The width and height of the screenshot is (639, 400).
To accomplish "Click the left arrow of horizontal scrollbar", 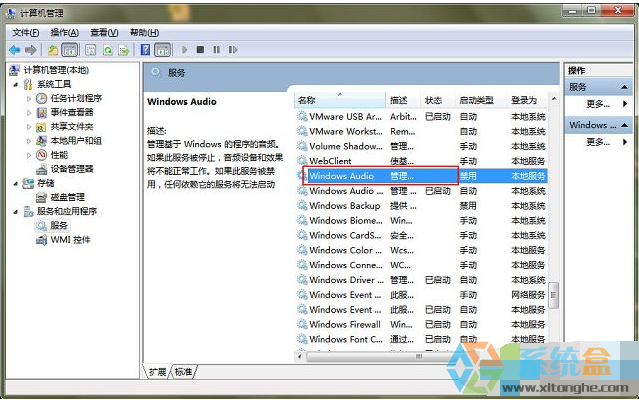I will pos(300,357).
